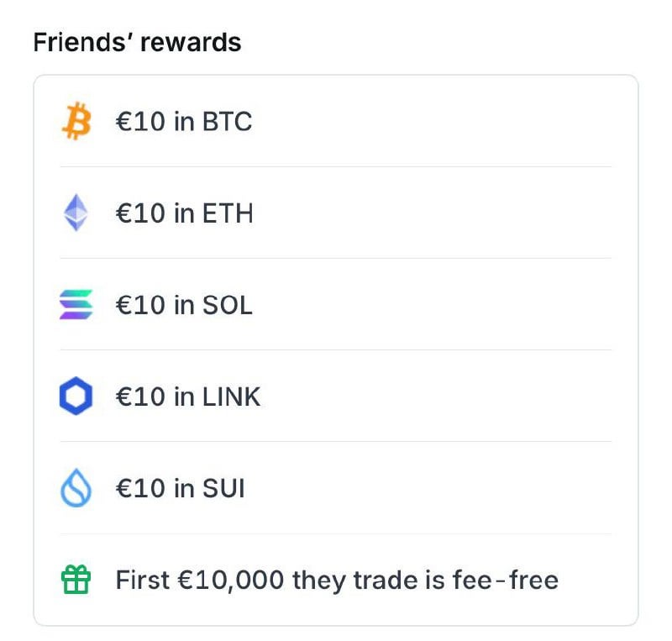Click the SOL ticker symbol text

point(228,305)
